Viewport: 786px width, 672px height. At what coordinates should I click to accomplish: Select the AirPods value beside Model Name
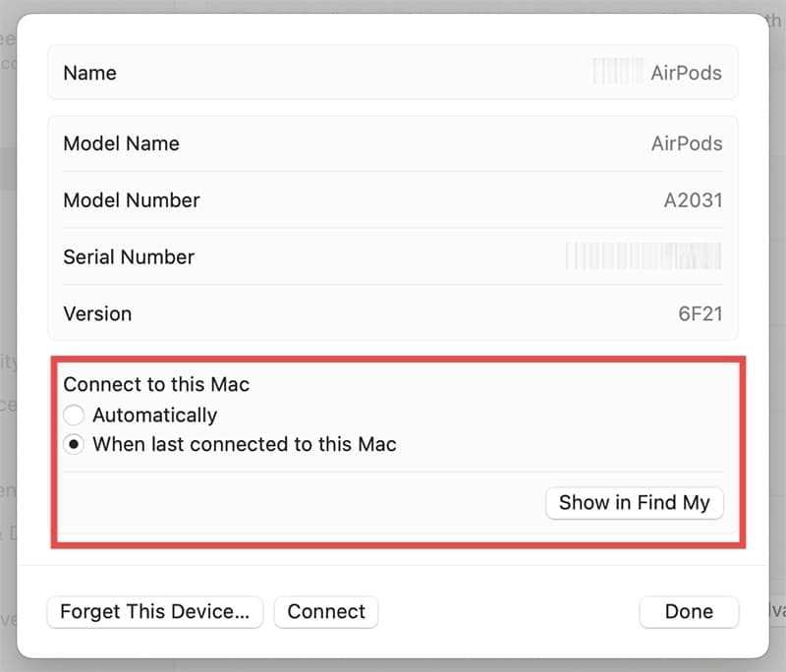coord(686,143)
